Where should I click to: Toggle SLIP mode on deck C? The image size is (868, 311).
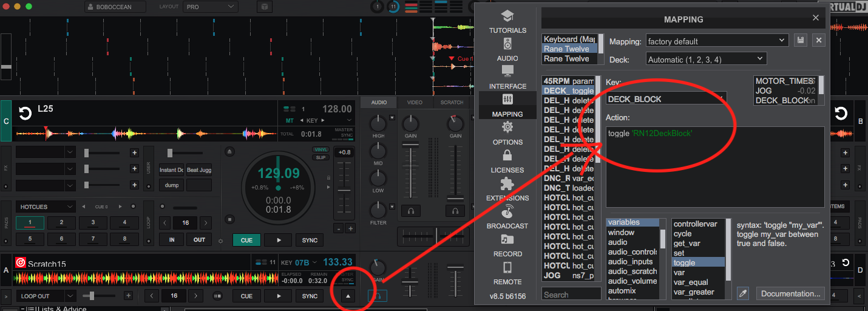(320, 157)
